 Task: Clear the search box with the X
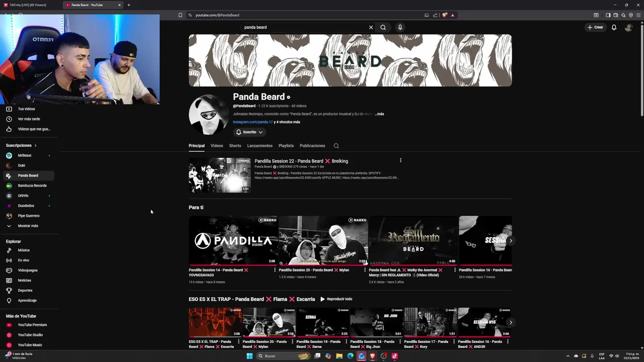[x=371, y=27]
